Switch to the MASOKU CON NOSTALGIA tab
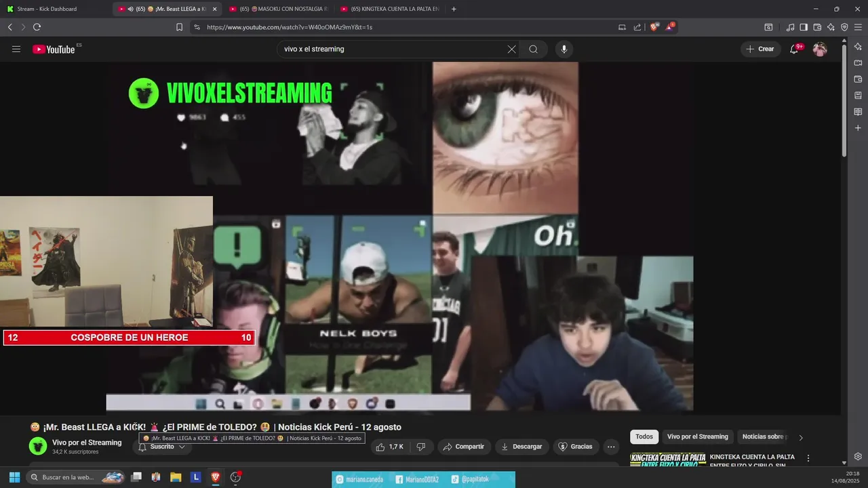Viewport: 868px width, 488px height. click(278, 9)
